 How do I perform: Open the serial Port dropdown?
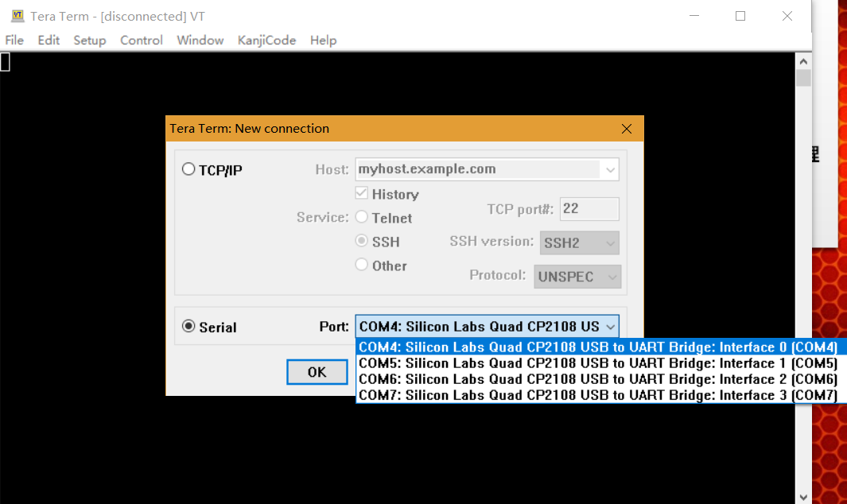[611, 326]
